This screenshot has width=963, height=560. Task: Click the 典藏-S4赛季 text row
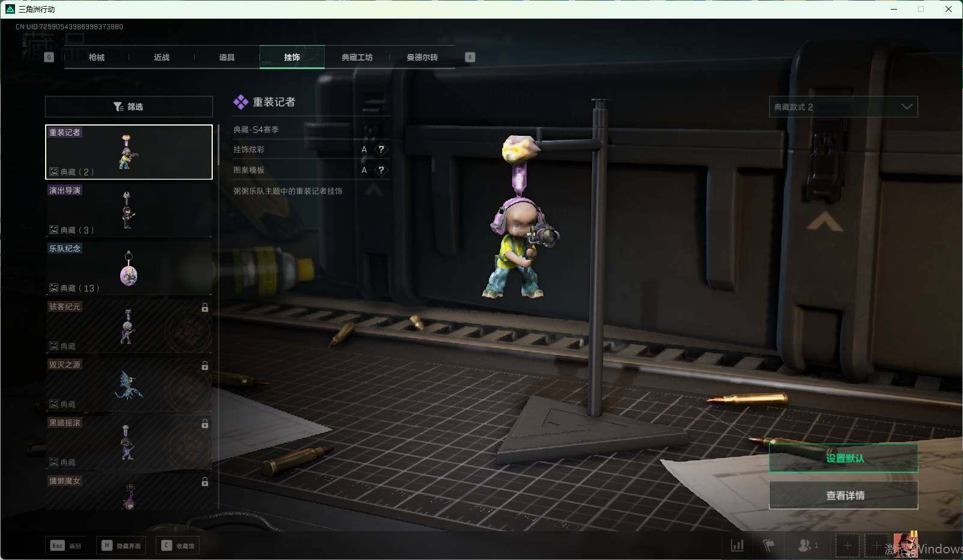(x=256, y=129)
